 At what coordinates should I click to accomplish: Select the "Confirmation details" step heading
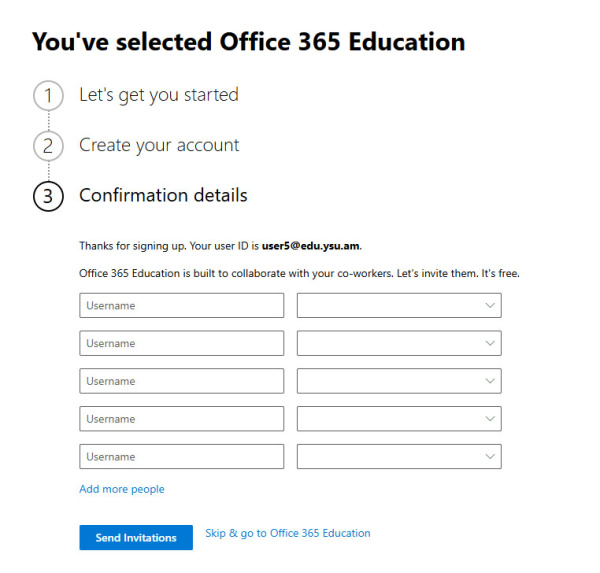click(163, 195)
